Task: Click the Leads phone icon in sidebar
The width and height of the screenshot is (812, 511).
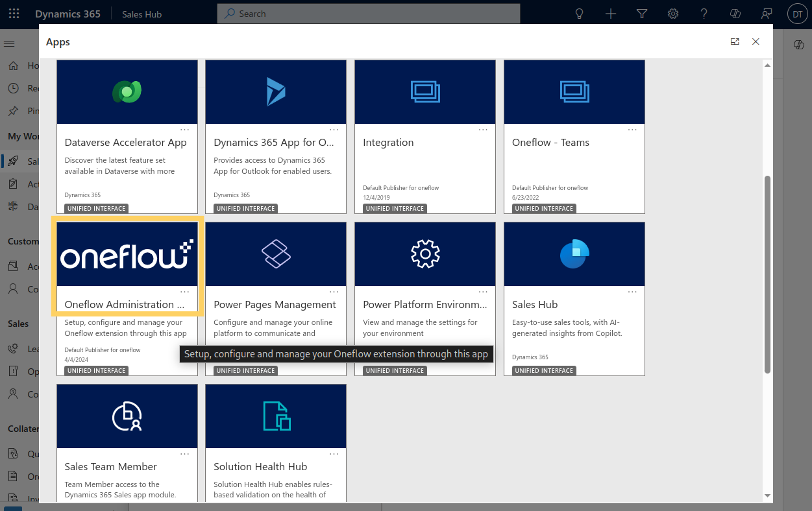Action: click(x=12, y=349)
